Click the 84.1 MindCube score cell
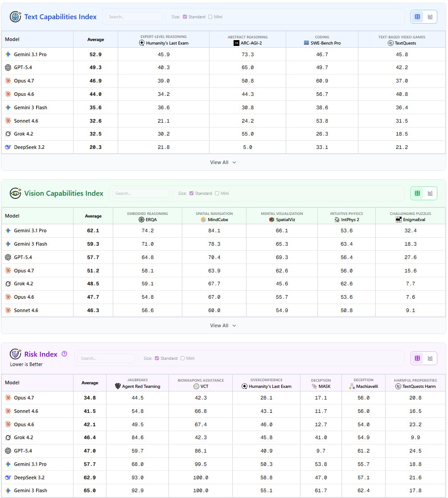This screenshot has height=498, width=448. [214, 230]
